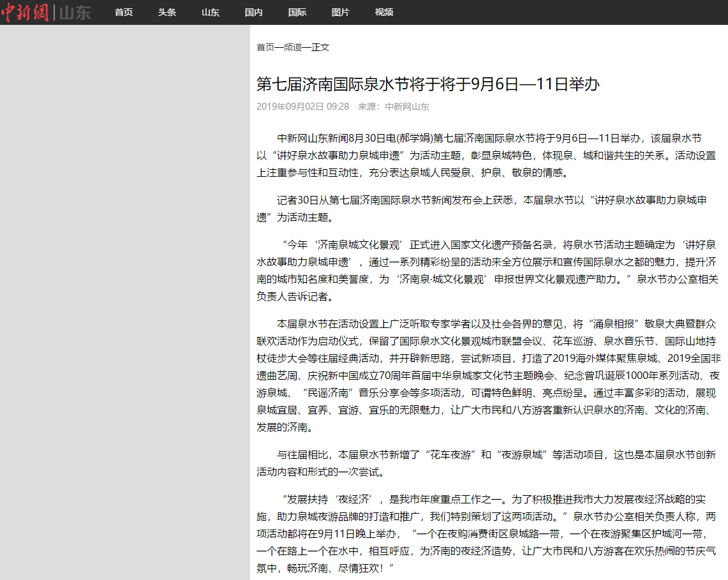Open the 图片 navigation item
Image resolution: width=728 pixels, height=580 pixels.
340,13
